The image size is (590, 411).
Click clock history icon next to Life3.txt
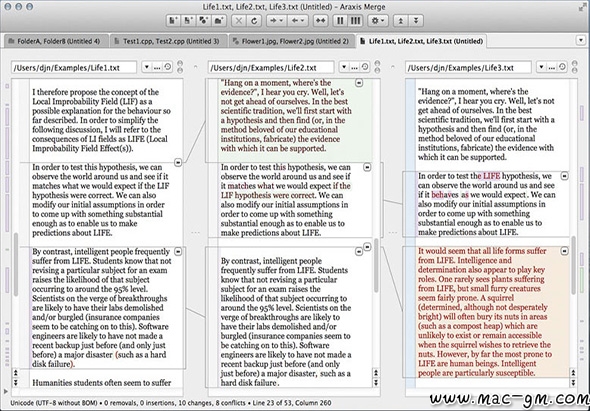pyautogui.click(x=562, y=67)
